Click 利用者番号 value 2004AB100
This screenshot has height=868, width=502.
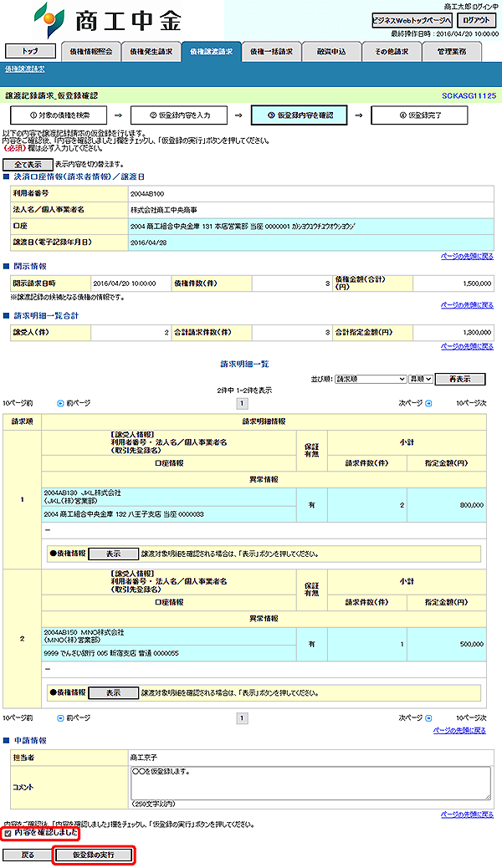[147, 194]
